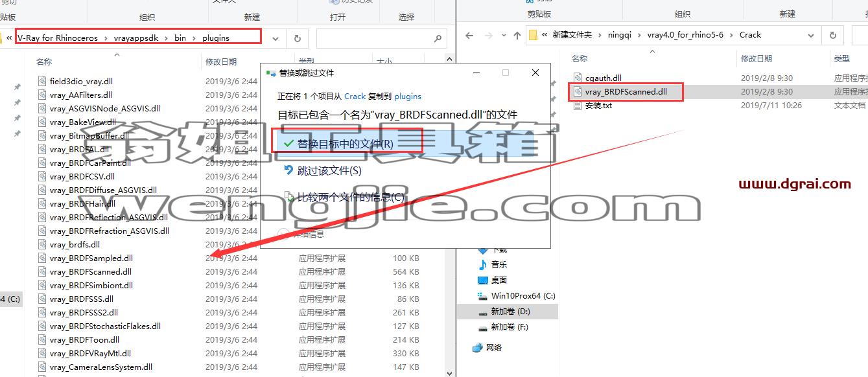Click the refresh icon in right address bar

833,36
